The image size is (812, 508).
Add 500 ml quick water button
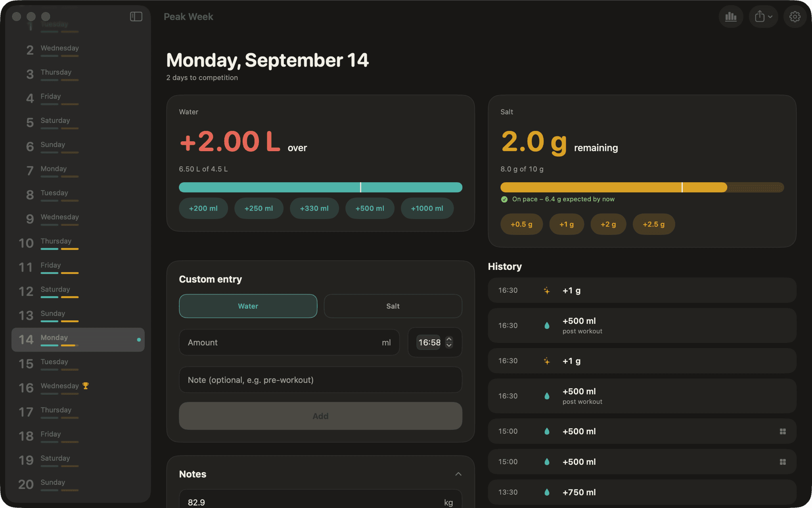[x=370, y=208]
